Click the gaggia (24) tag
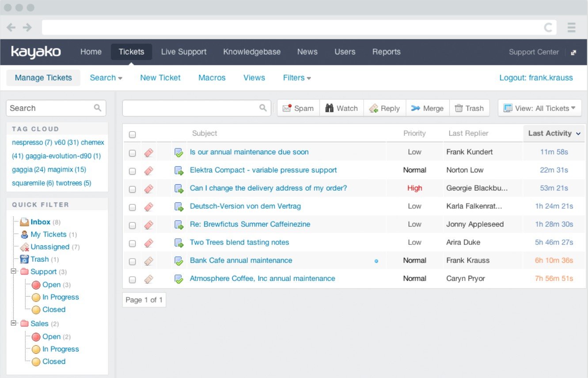 pos(29,170)
